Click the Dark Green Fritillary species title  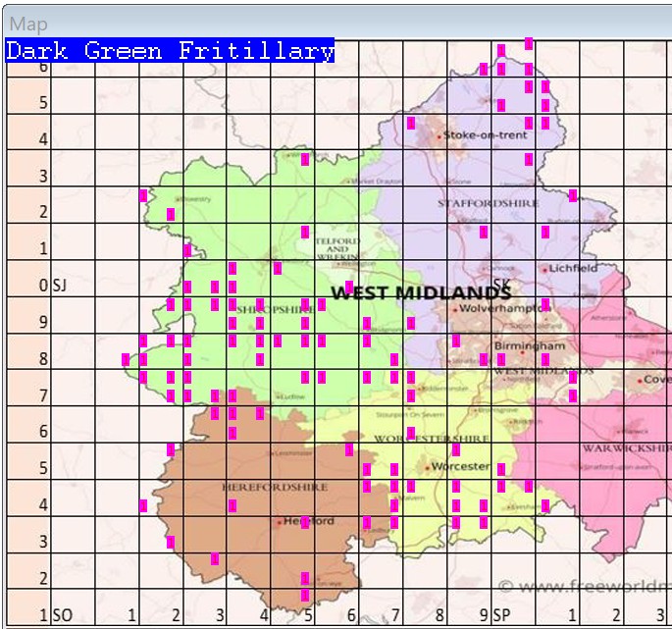coord(170,51)
